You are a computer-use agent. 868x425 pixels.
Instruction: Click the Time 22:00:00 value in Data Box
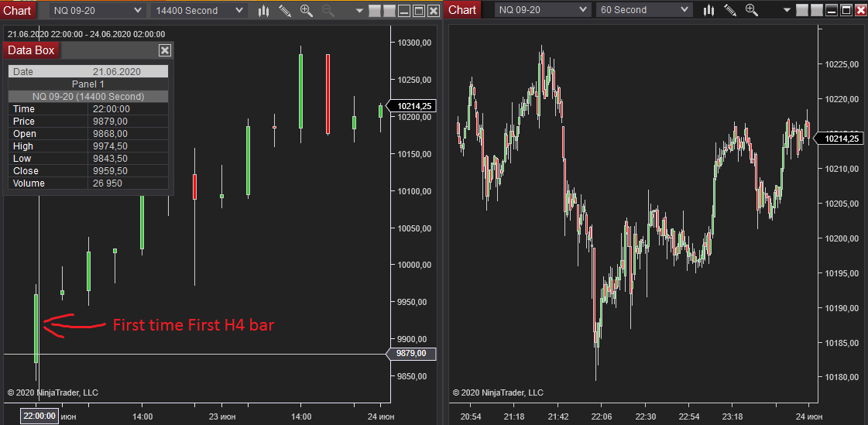pos(112,109)
